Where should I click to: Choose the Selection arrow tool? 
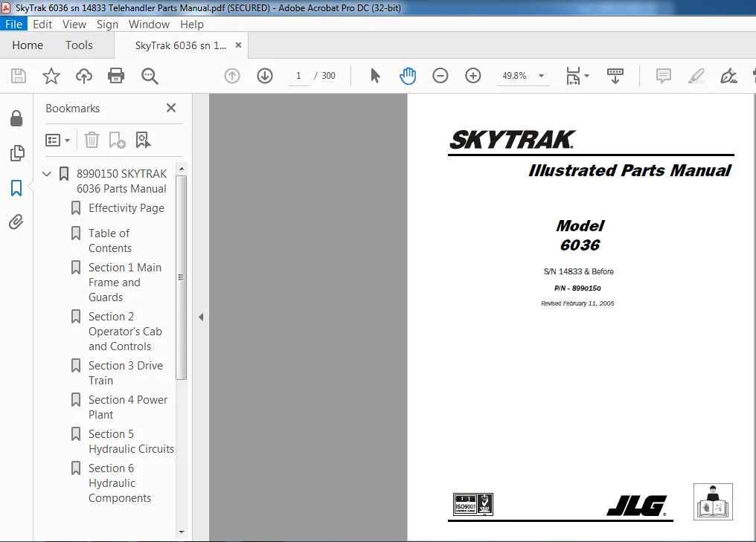coord(375,76)
